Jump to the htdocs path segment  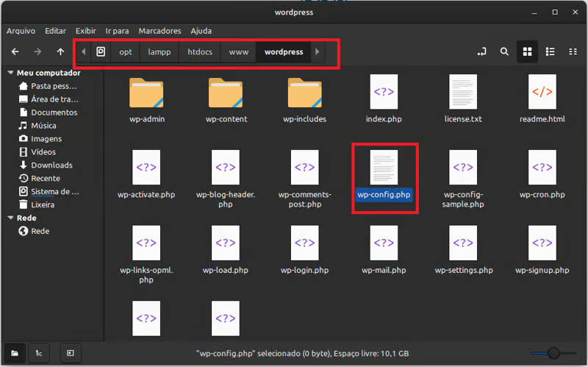tap(200, 51)
